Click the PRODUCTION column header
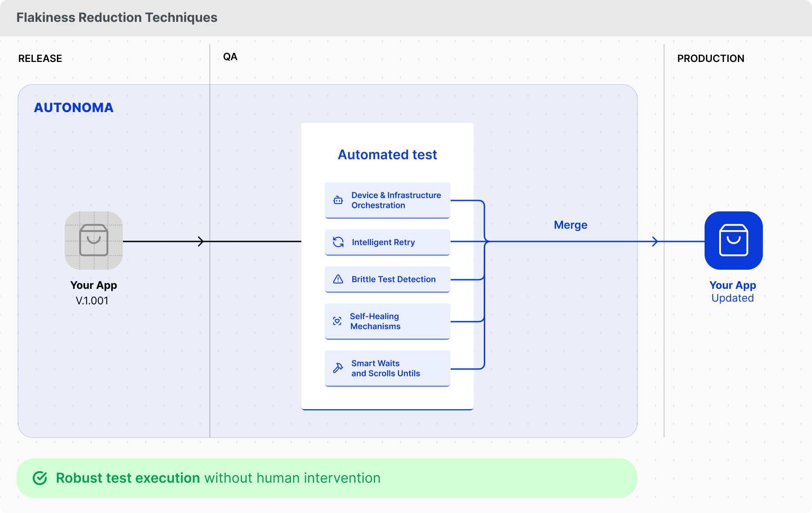This screenshot has height=513, width=812. pyautogui.click(x=710, y=58)
